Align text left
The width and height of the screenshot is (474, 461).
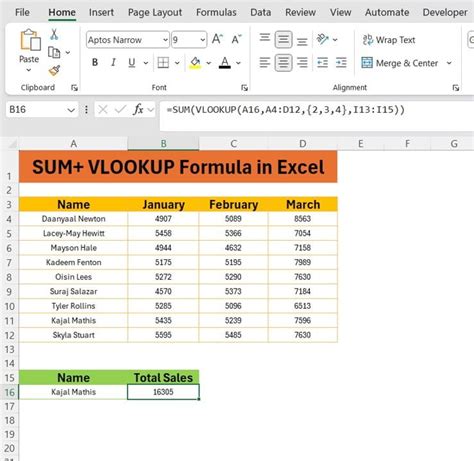click(265, 62)
